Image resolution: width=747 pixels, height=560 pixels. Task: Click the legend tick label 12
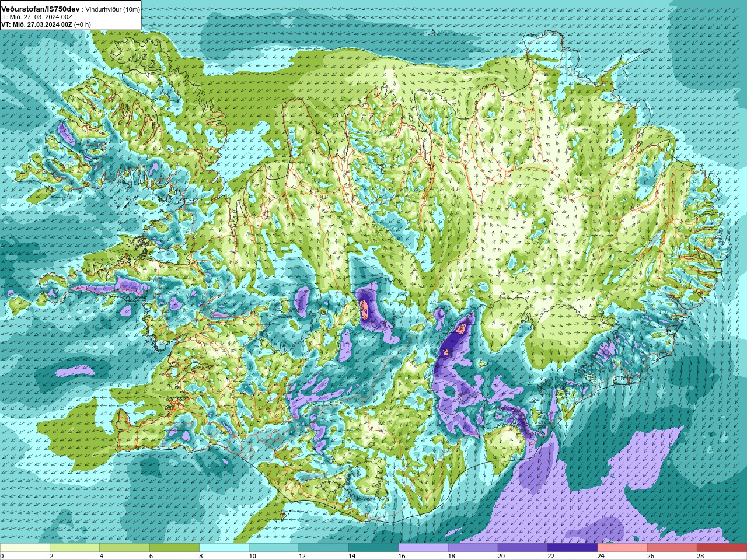pos(302,556)
